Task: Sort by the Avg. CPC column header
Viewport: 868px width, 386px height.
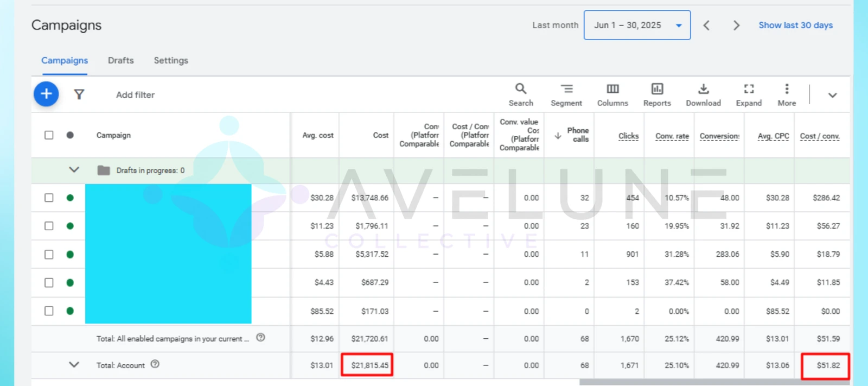Action: [x=773, y=136]
